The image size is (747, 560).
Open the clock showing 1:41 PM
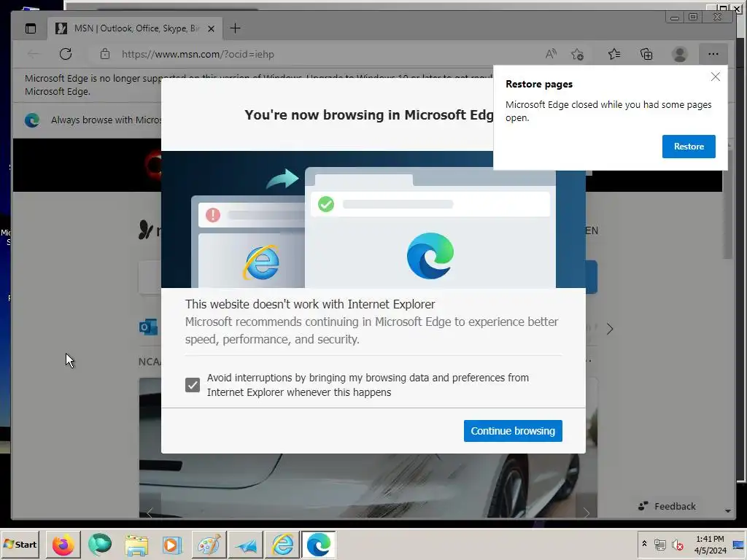710,544
